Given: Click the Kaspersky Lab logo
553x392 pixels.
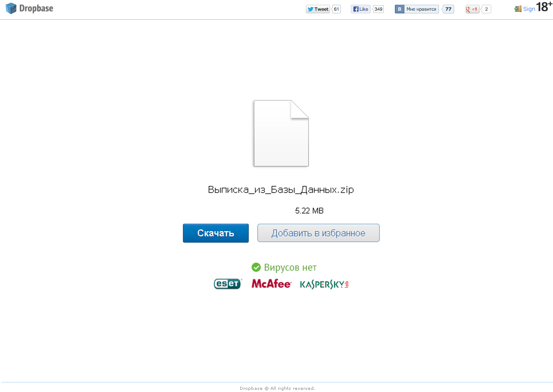Looking at the screenshot, I should coord(324,284).
